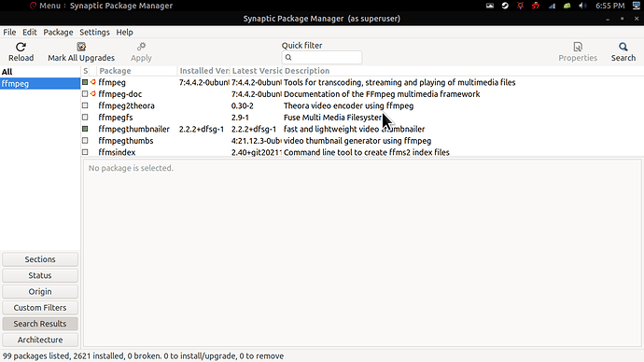The width and height of the screenshot is (644, 362).
Task: Toggle status box for ffmpeg package
Action: 85,82
